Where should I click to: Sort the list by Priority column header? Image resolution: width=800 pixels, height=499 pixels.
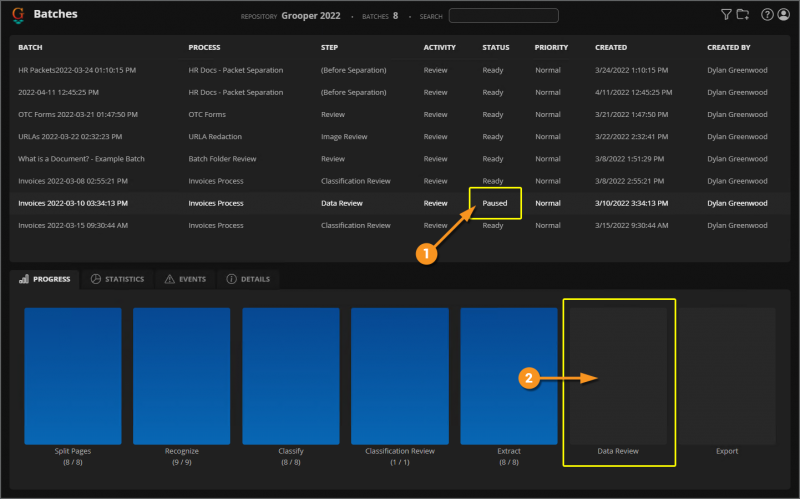pyautogui.click(x=551, y=47)
